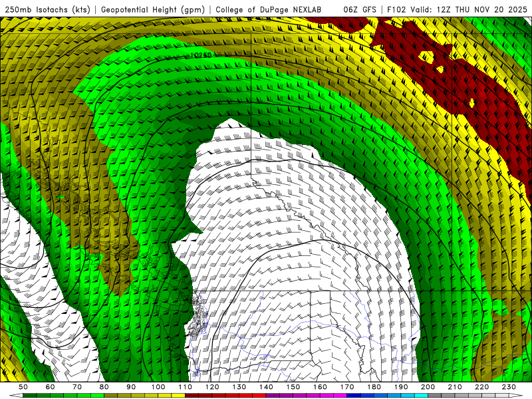Image resolution: width=532 pixels, height=399 pixels.
Task: Click the bright magenta swatch just before 170
Action: point(340,396)
